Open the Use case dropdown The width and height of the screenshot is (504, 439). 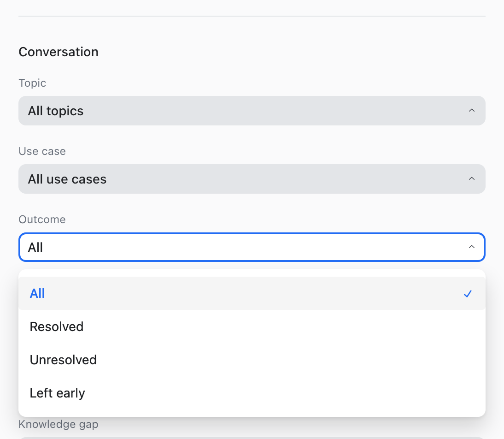point(252,179)
